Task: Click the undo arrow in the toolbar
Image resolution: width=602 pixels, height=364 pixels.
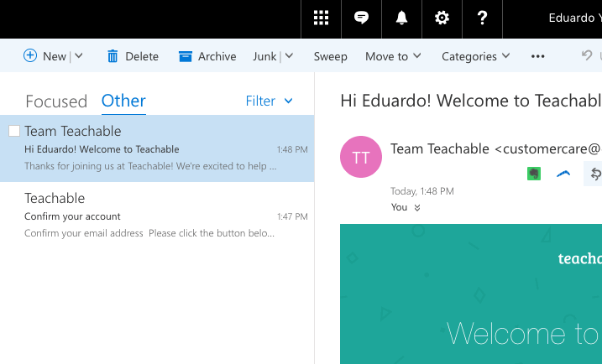Action: [x=587, y=55]
